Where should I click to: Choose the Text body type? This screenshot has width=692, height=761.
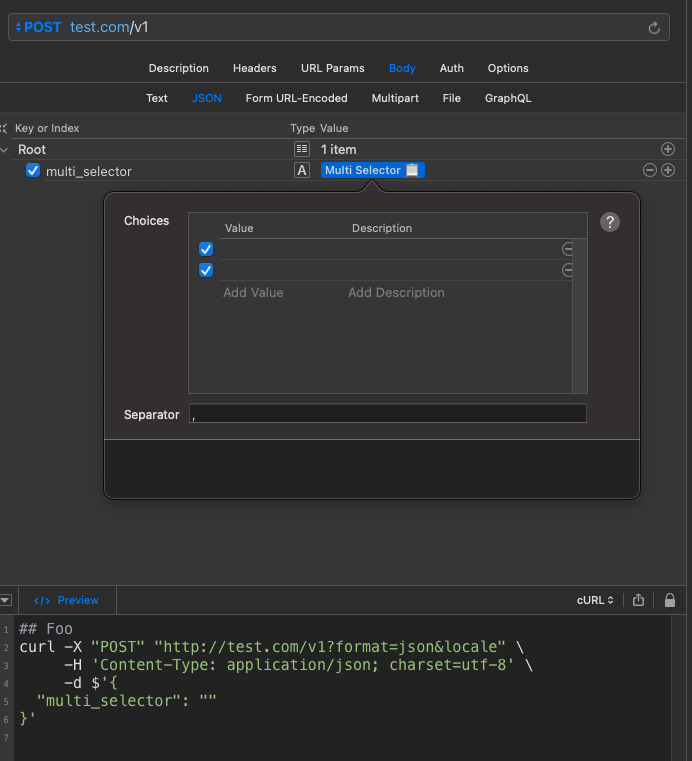157,99
